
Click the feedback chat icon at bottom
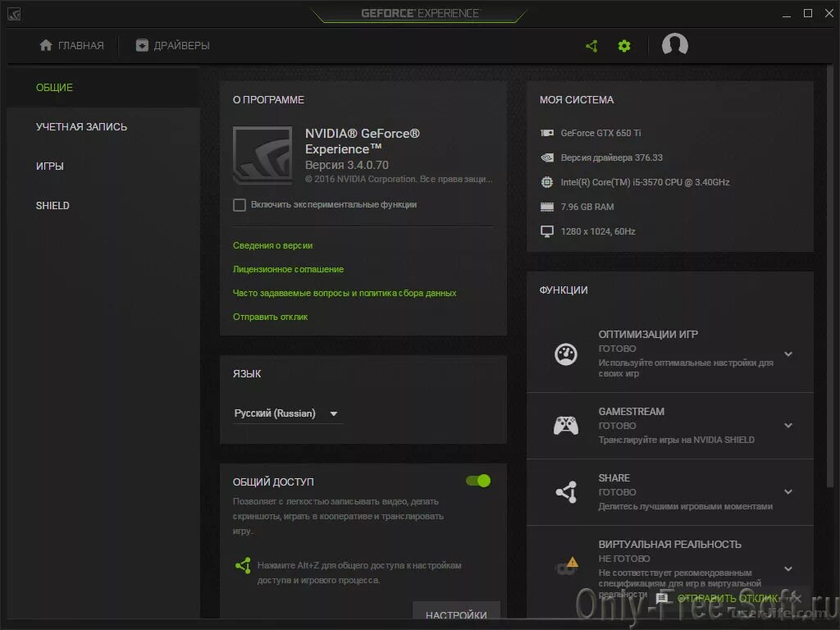(x=663, y=598)
